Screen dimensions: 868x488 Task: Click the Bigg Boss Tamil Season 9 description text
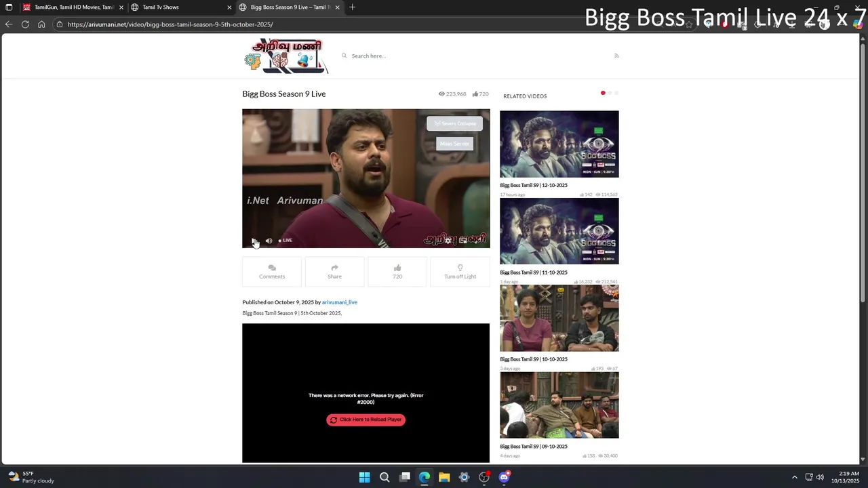(292, 313)
